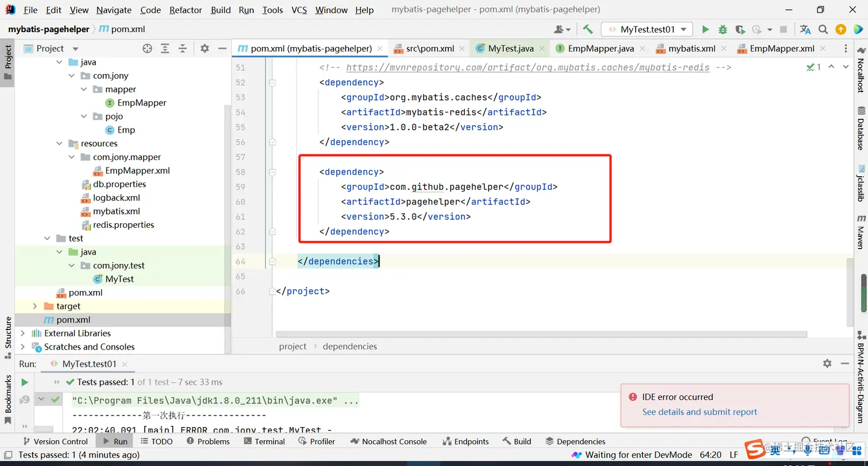Open the Refactor menu
This screenshot has width=868, height=466.
(x=186, y=10)
